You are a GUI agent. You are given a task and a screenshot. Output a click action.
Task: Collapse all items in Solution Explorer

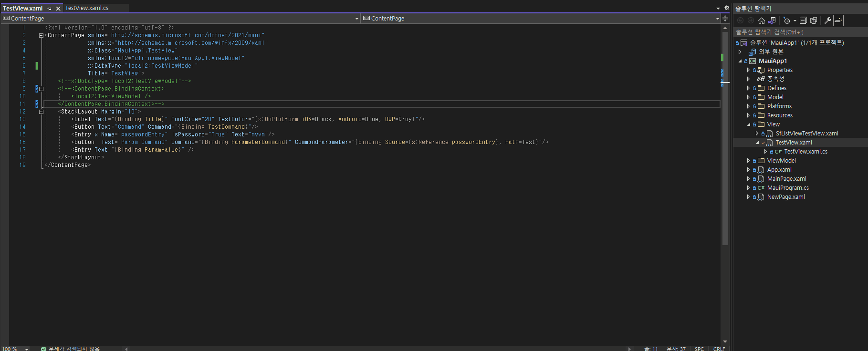[803, 21]
